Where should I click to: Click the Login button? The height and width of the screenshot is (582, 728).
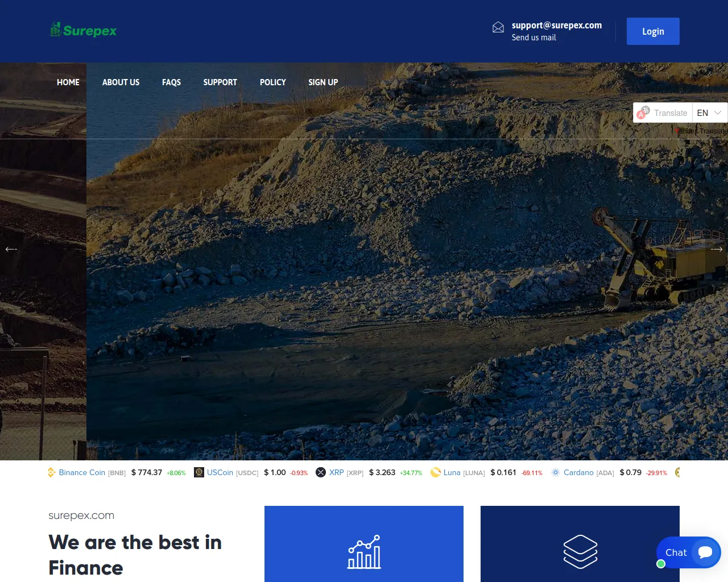coord(653,31)
